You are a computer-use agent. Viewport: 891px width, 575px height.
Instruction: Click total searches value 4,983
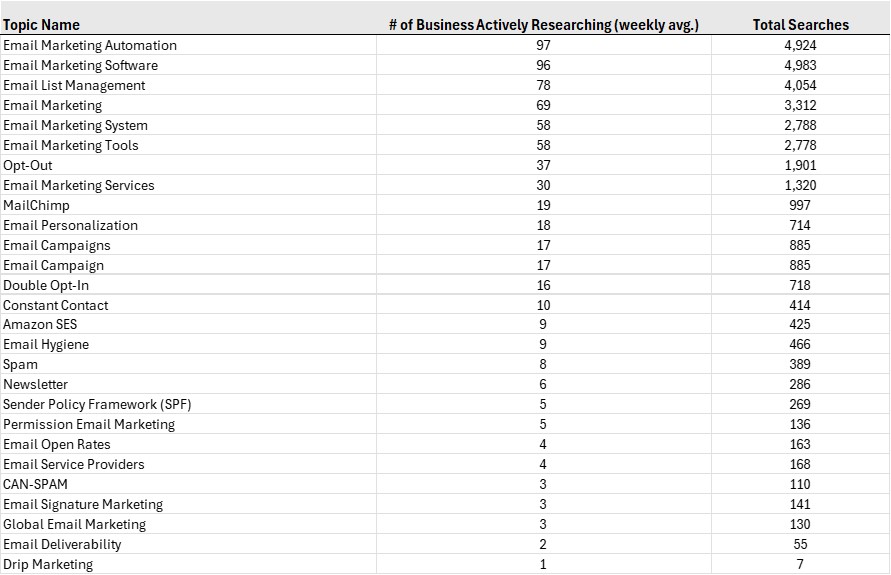(800, 65)
